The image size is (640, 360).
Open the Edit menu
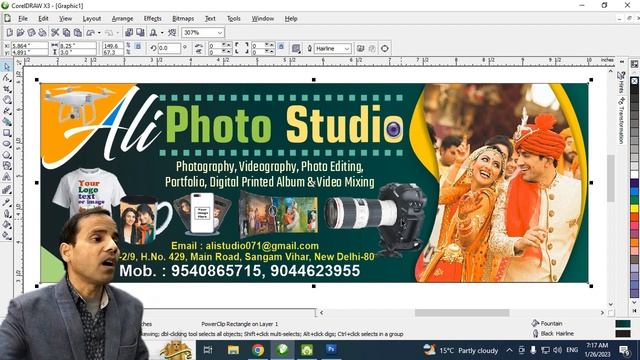click(43, 19)
